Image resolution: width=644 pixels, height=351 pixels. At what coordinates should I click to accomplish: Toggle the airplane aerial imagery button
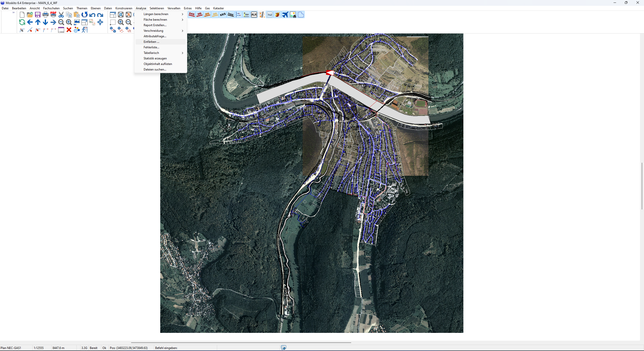[285, 15]
